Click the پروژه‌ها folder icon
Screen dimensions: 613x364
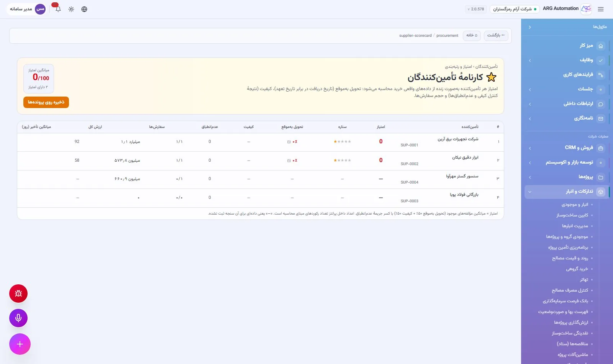tap(601, 177)
